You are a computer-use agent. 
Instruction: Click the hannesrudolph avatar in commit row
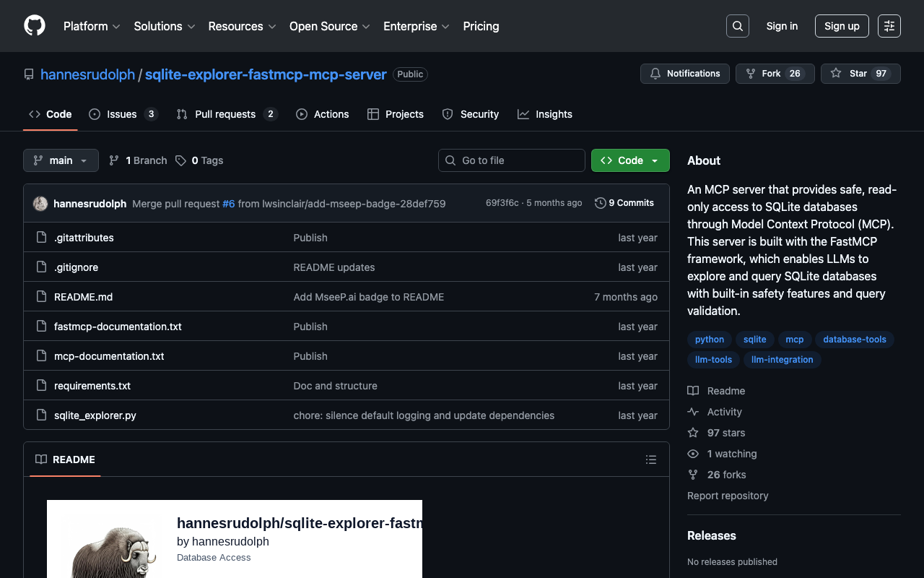40,204
